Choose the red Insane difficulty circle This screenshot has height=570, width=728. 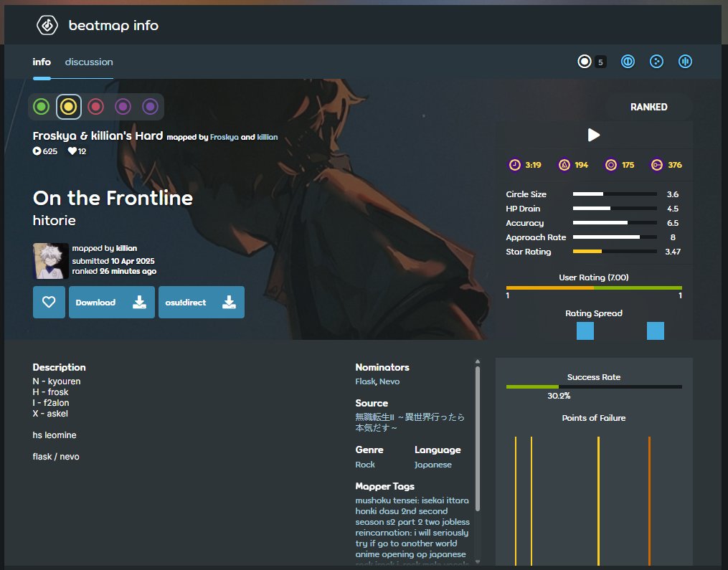tap(95, 107)
